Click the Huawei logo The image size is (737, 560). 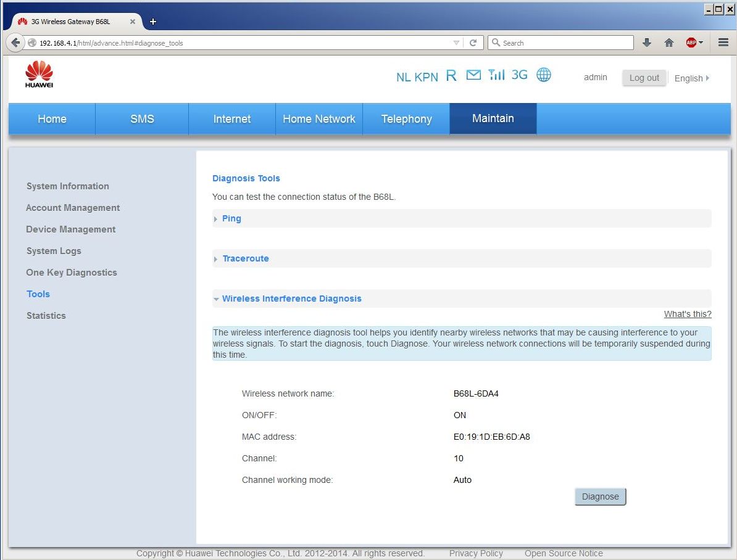(x=39, y=74)
